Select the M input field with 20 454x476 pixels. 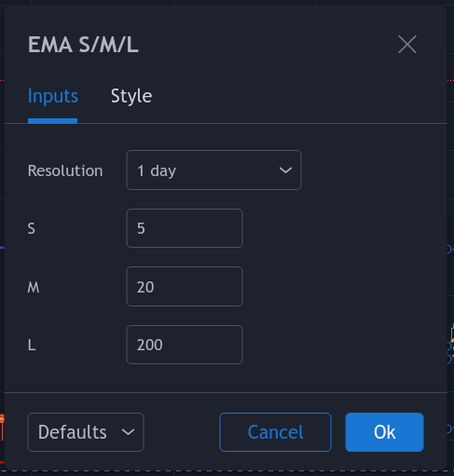(185, 287)
